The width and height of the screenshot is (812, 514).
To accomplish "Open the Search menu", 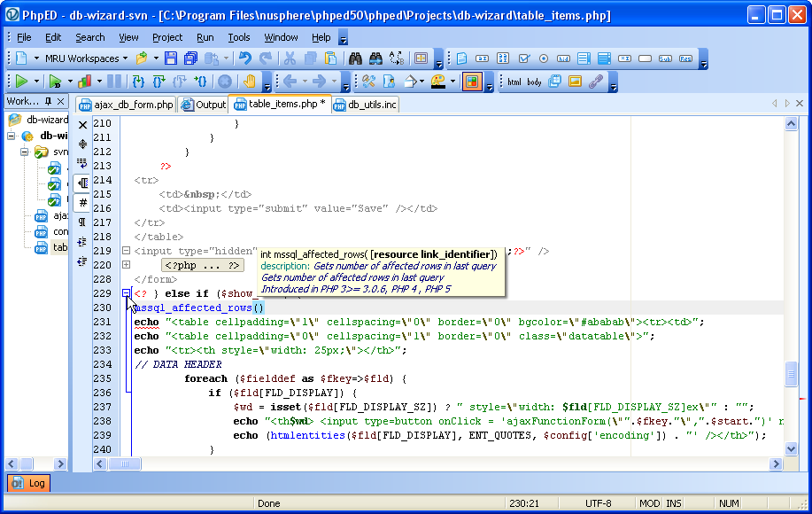I will [90, 37].
